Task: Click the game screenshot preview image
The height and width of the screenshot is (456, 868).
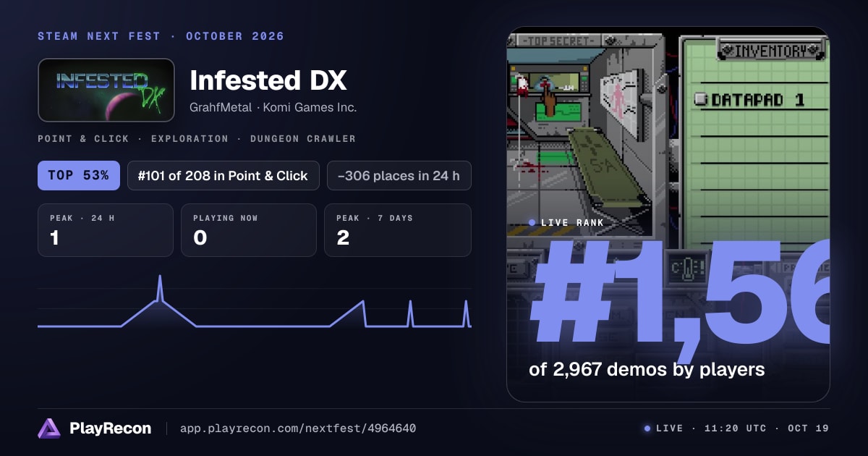Action: point(668,214)
